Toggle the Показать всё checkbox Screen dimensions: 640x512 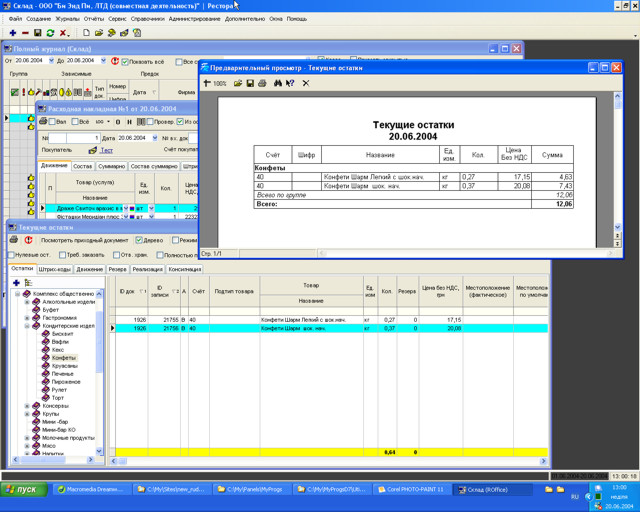pyautogui.click(x=126, y=61)
